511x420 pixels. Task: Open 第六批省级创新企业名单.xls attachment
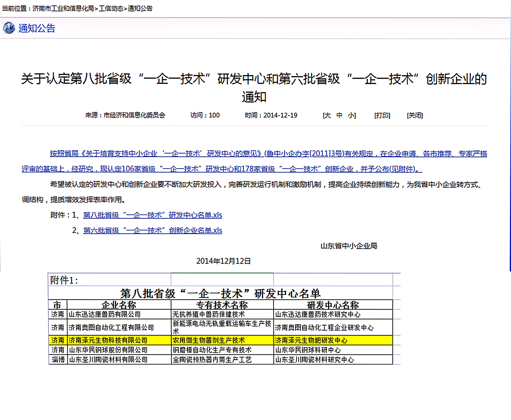tap(153, 231)
